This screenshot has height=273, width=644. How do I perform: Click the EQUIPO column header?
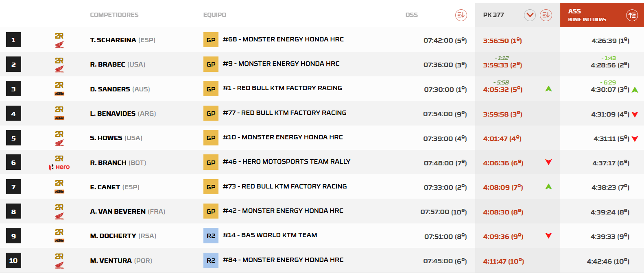(x=215, y=15)
